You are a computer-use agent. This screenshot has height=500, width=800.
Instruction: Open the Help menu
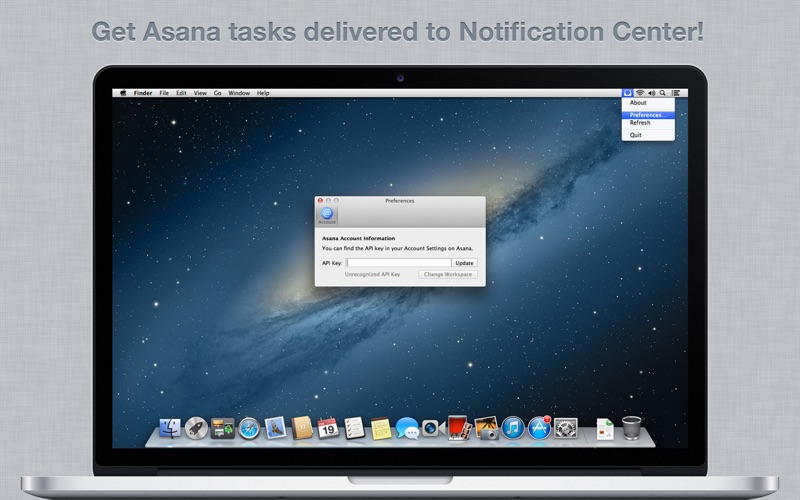263,93
